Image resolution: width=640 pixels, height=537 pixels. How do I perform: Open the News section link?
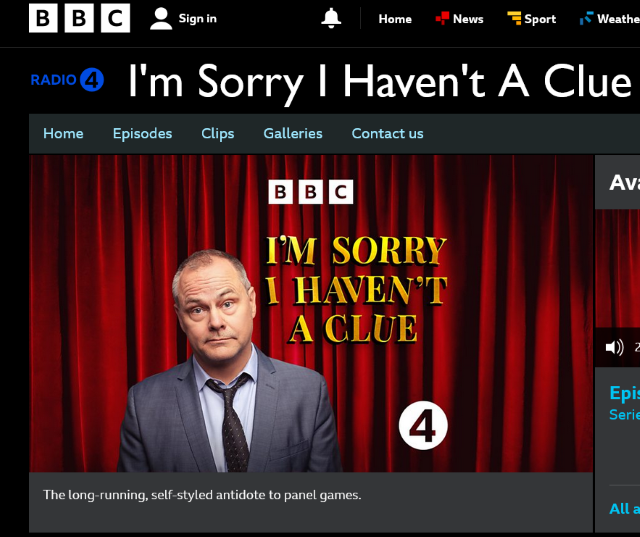tap(468, 19)
